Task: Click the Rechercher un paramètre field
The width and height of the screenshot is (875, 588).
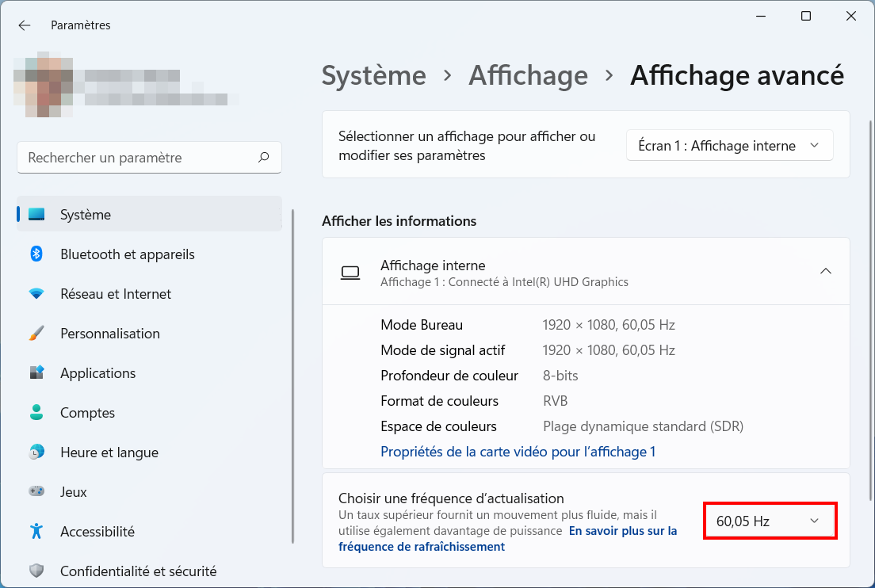Action: tap(149, 158)
